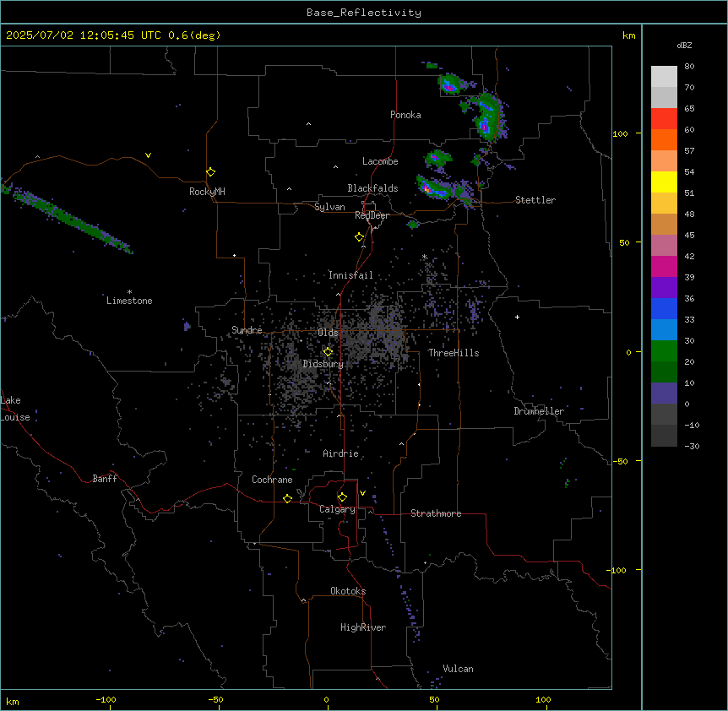Viewport: 728px width, 711px height.
Task: Click the 100 km mark on vertical axis
Action: point(620,133)
